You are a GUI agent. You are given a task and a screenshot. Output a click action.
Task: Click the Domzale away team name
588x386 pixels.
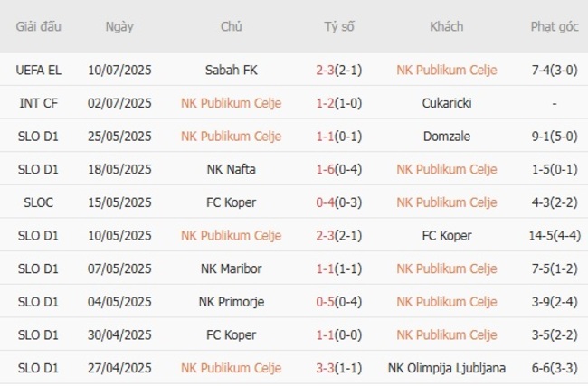[447, 137]
